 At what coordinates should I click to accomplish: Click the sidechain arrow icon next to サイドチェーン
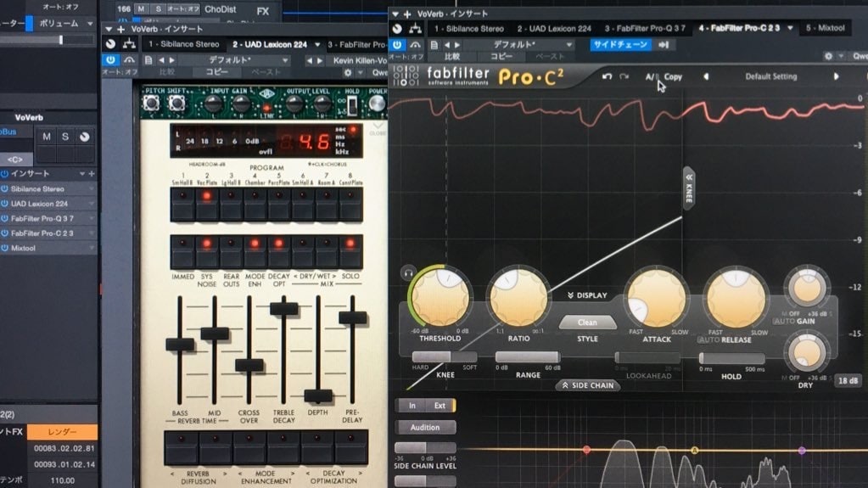(664, 45)
